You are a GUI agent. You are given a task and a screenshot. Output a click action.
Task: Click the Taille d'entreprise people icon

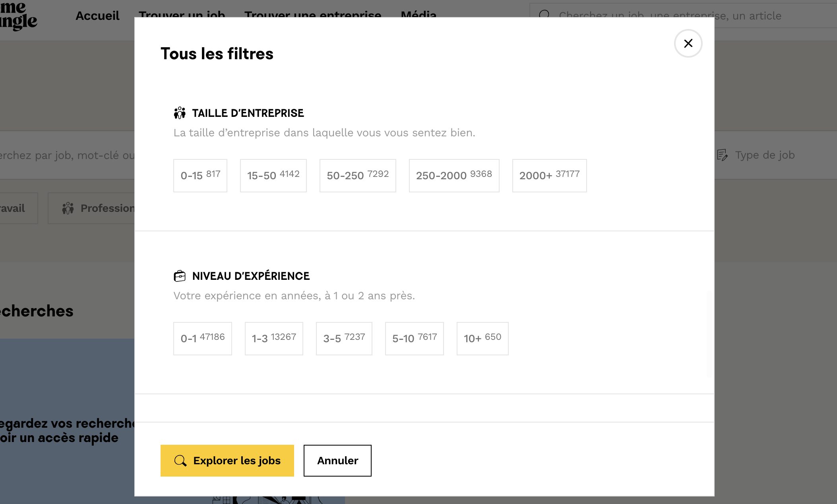coord(180,113)
